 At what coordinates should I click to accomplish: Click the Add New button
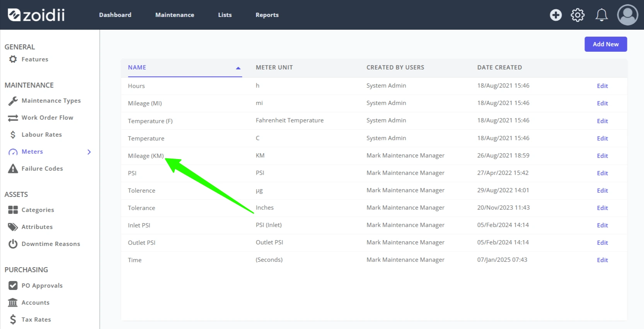click(606, 44)
